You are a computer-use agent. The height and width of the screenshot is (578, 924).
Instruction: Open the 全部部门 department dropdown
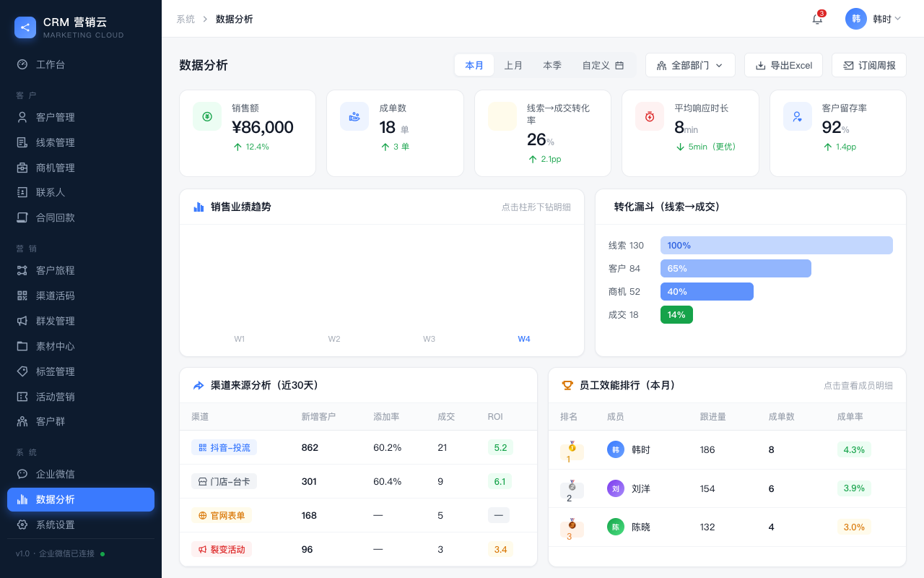[x=690, y=65]
